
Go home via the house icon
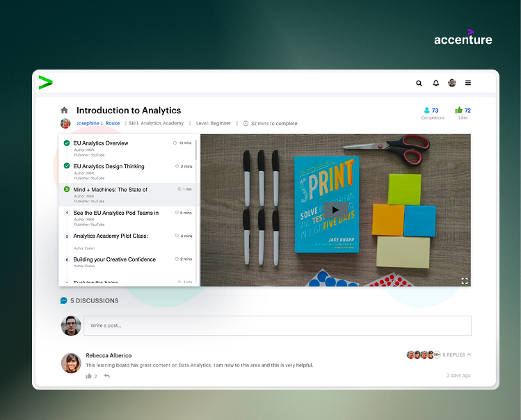click(x=64, y=110)
